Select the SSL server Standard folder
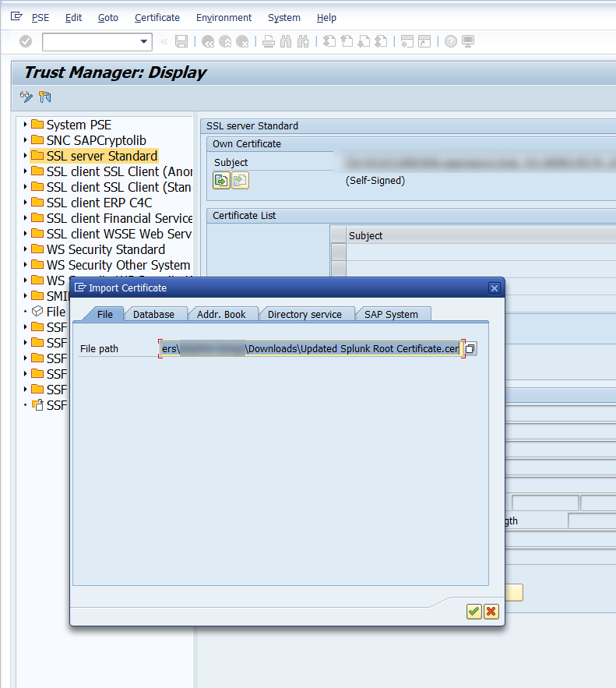 point(101,156)
